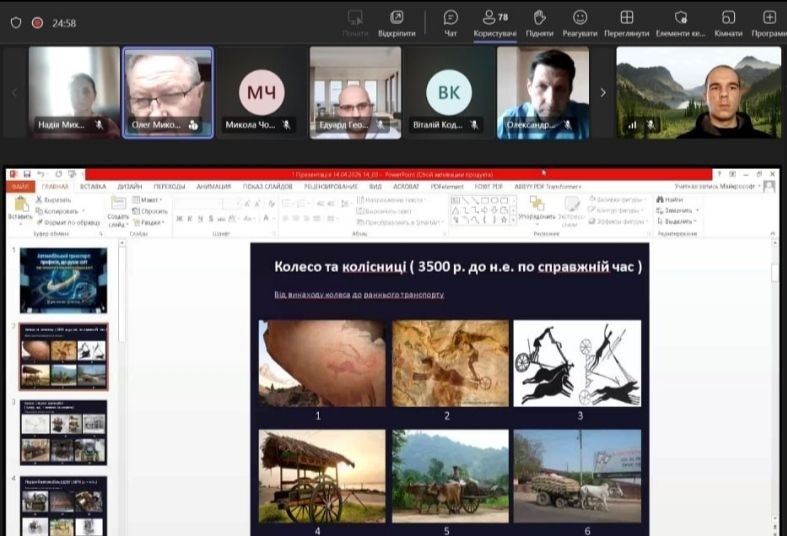Open the Кімнати breakout rooms
The height and width of the screenshot is (536, 787).
pyautogui.click(x=728, y=18)
